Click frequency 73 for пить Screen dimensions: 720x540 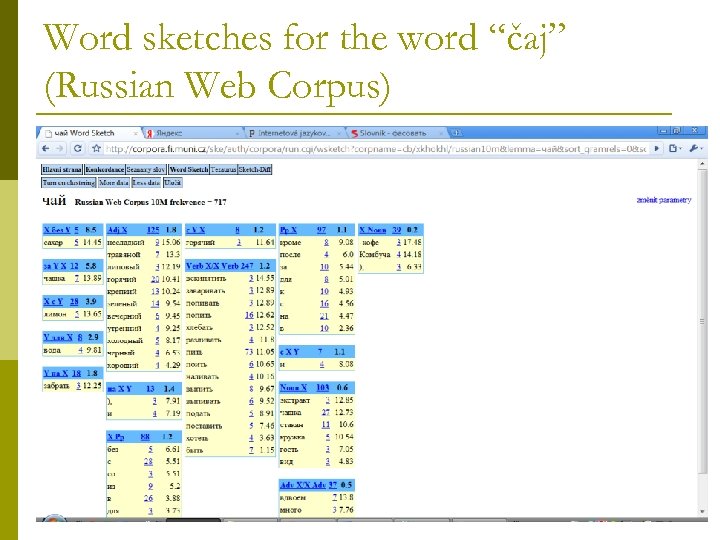(249, 352)
